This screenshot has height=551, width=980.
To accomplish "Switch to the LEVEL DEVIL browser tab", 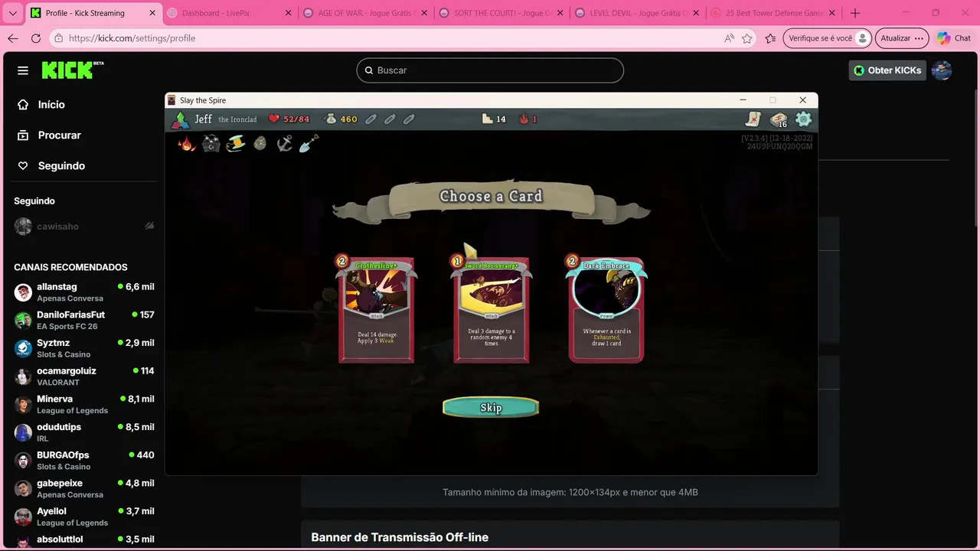I will point(637,13).
